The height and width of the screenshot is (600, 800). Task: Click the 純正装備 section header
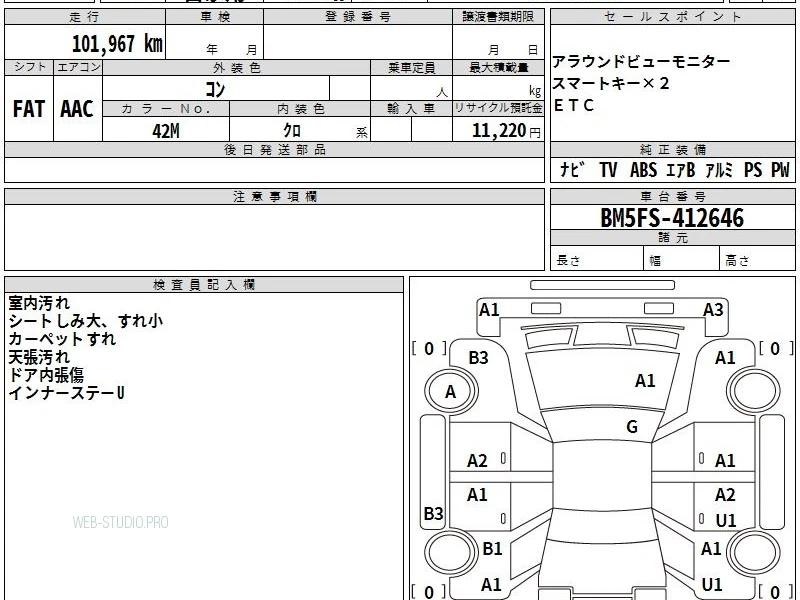pos(672,150)
